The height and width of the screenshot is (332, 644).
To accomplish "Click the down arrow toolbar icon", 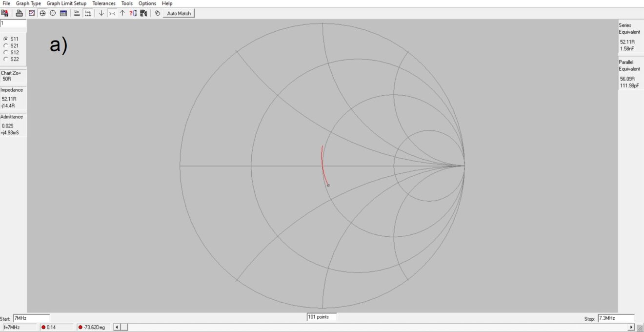I will pos(101,13).
